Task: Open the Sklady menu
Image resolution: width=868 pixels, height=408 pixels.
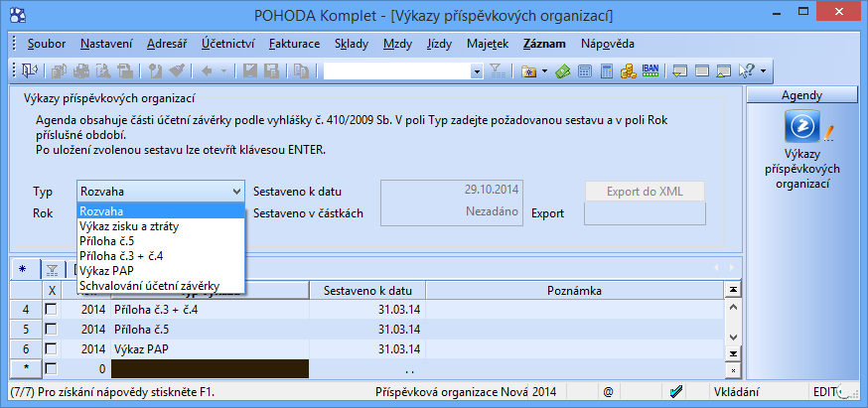Action: [352, 44]
